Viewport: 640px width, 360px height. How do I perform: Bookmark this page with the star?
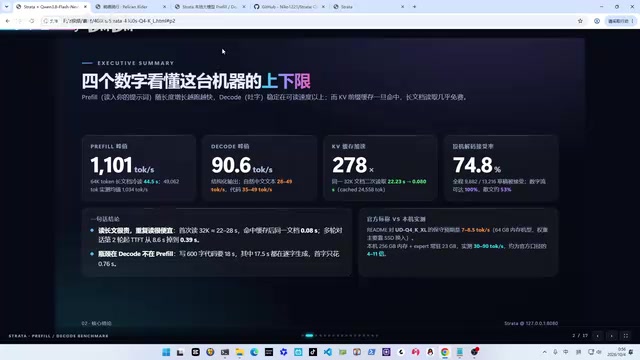click(580, 21)
